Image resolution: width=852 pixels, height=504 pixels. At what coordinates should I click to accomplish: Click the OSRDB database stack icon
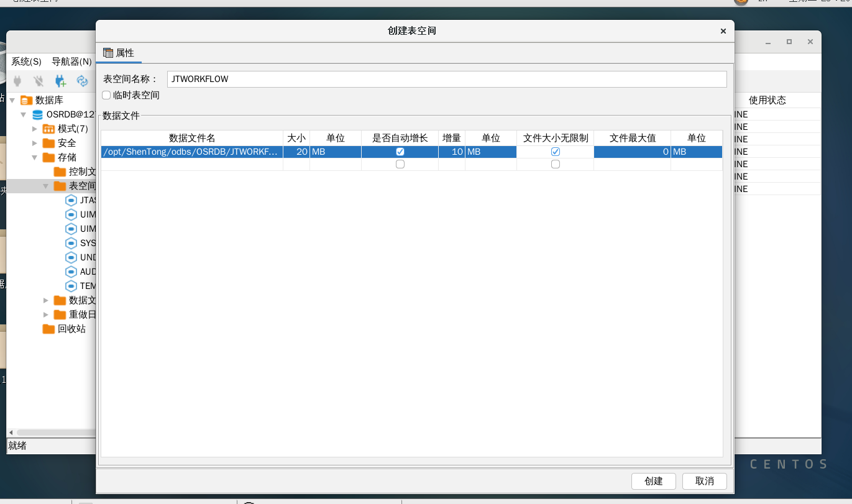point(37,114)
